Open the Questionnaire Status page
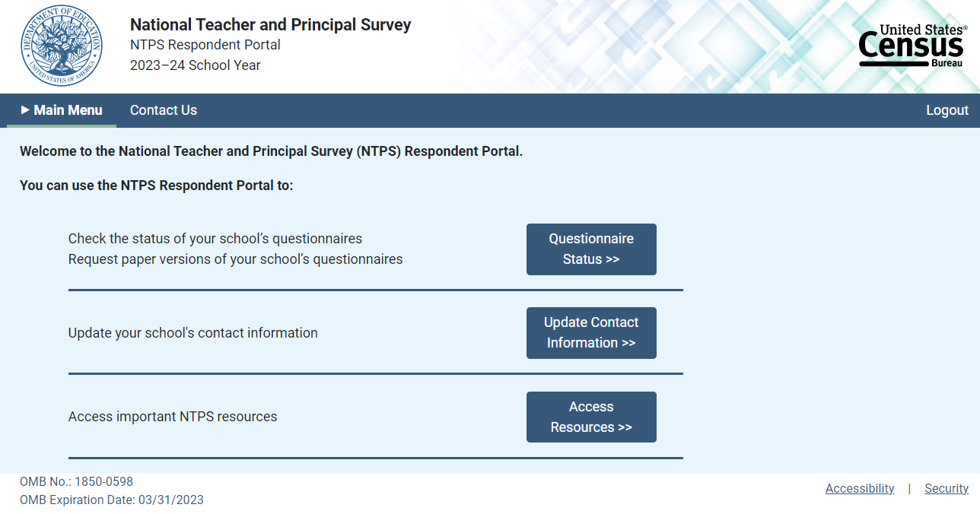 [x=591, y=249]
